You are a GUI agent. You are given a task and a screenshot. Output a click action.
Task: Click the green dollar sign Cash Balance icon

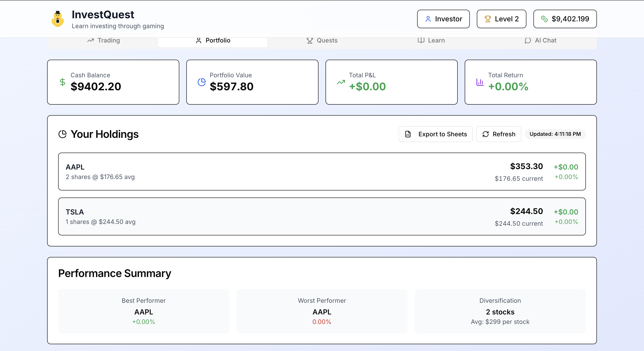tap(63, 82)
